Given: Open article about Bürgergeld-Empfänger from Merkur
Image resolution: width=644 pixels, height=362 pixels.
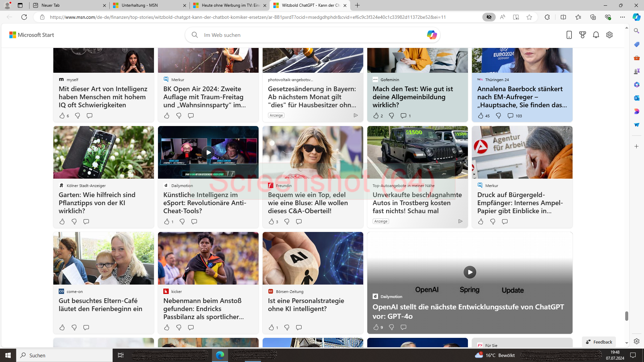Looking at the screenshot, I should coord(520,203).
